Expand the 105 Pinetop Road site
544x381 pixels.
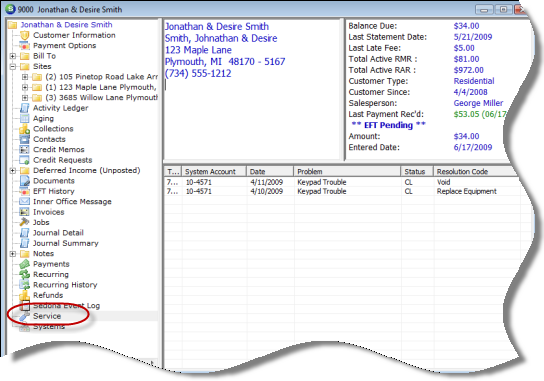pyautogui.click(x=25, y=77)
